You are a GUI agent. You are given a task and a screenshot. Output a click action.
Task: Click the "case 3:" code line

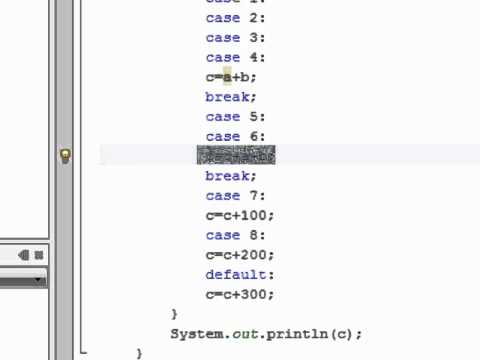[x=235, y=38]
